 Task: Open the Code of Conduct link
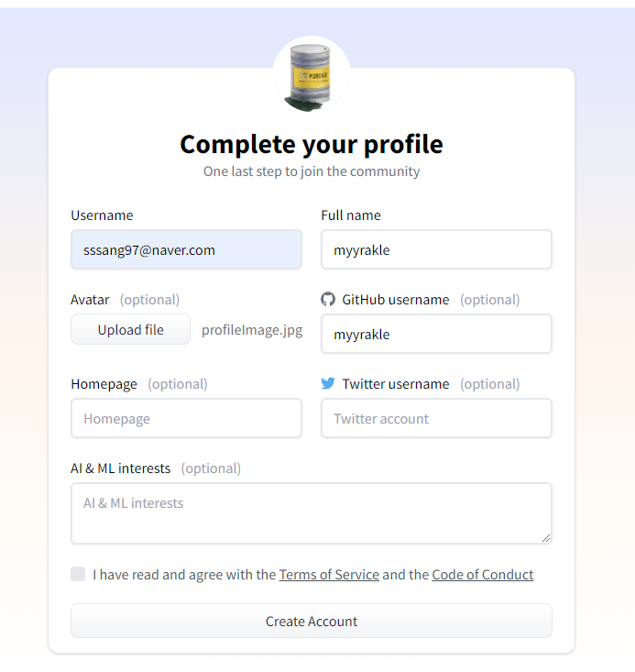pos(482,575)
